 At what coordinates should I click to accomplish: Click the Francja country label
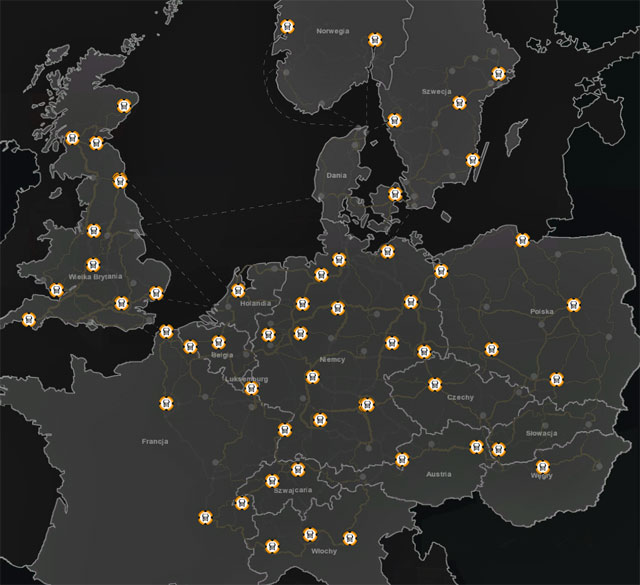click(x=154, y=441)
